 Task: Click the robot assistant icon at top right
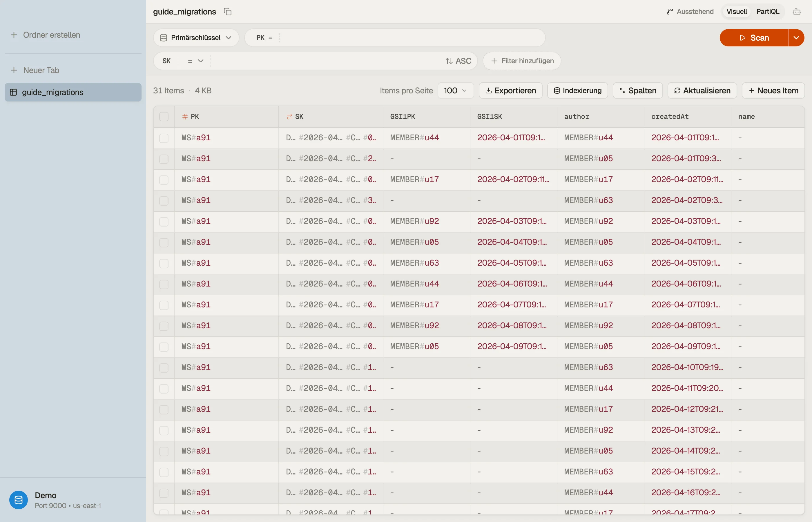[x=797, y=12]
